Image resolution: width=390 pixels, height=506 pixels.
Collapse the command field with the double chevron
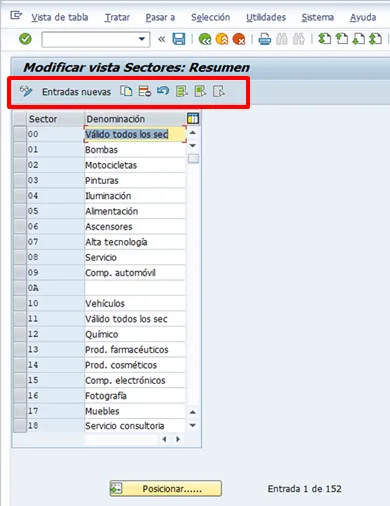click(x=162, y=39)
